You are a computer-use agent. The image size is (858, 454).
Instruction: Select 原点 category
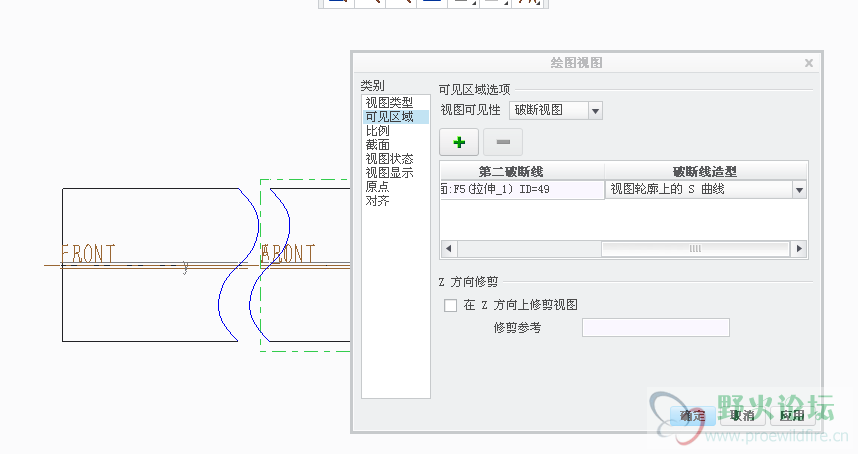[377, 187]
